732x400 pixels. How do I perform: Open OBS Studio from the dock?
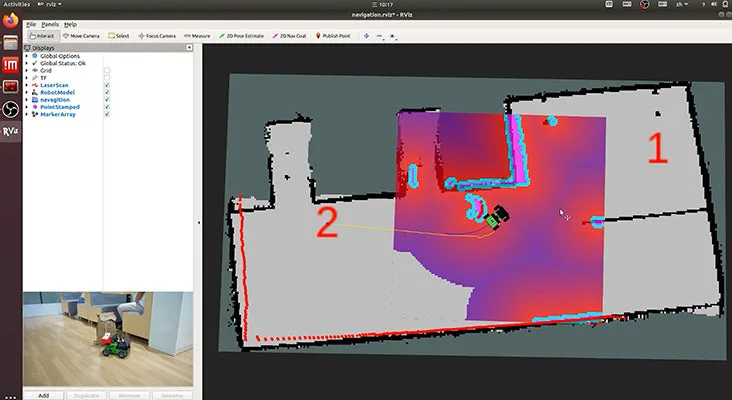pyautogui.click(x=10, y=110)
